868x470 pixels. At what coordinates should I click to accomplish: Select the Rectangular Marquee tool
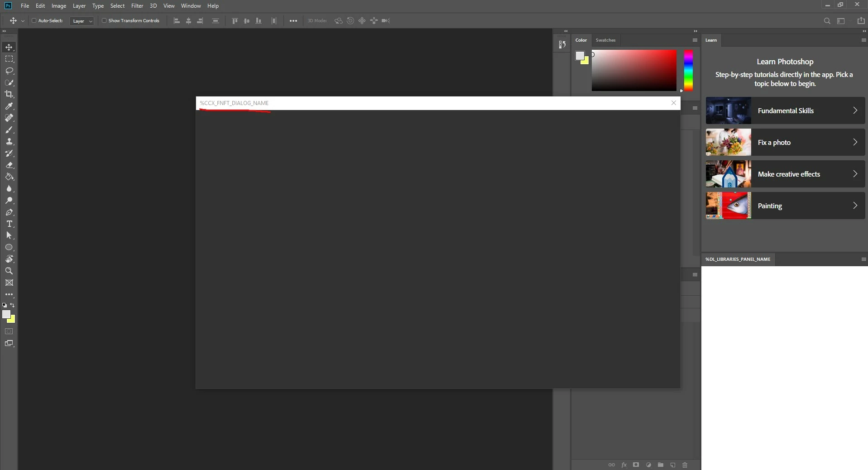pyautogui.click(x=9, y=59)
